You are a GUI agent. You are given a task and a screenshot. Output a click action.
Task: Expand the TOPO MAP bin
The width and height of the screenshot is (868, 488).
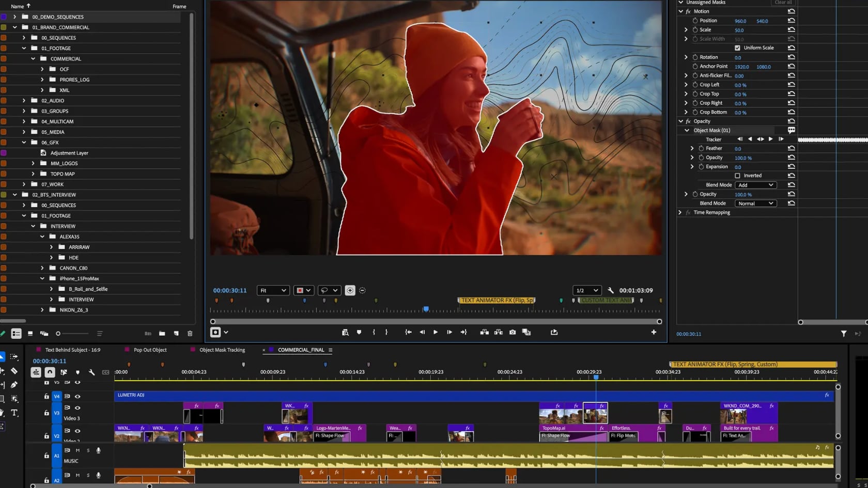pyautogui.click(x=33, y=174)
